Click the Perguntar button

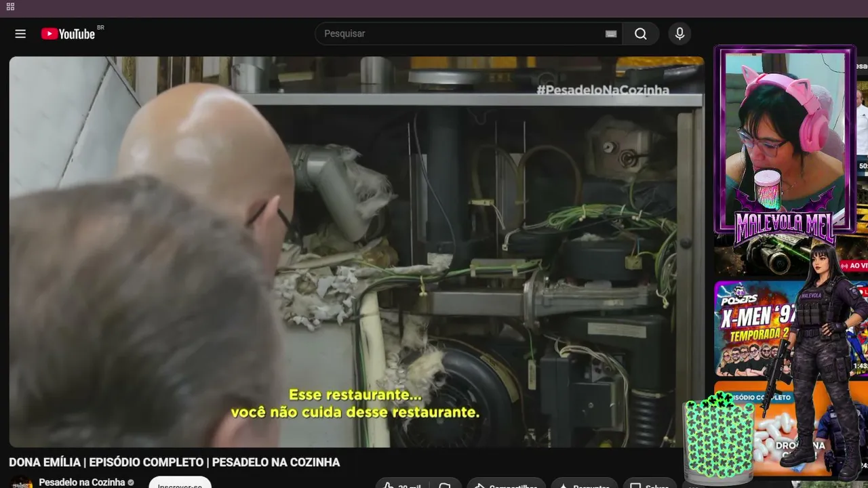584,485
